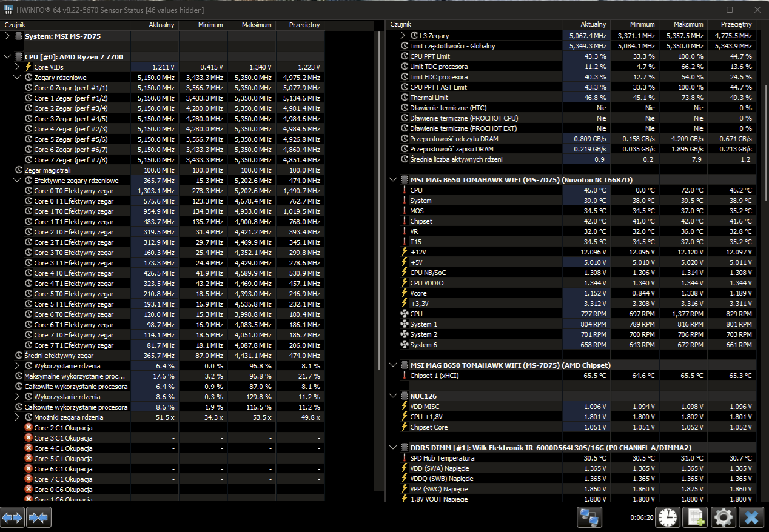
Task: Click the CPU fan icon at 727 RPM
Action: point(405,314)
